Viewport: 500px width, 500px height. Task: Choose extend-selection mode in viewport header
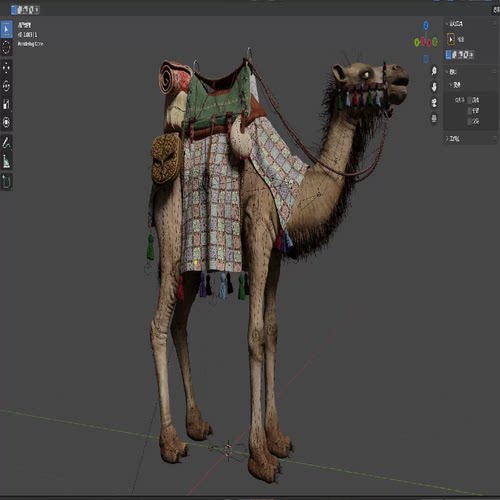20,10
